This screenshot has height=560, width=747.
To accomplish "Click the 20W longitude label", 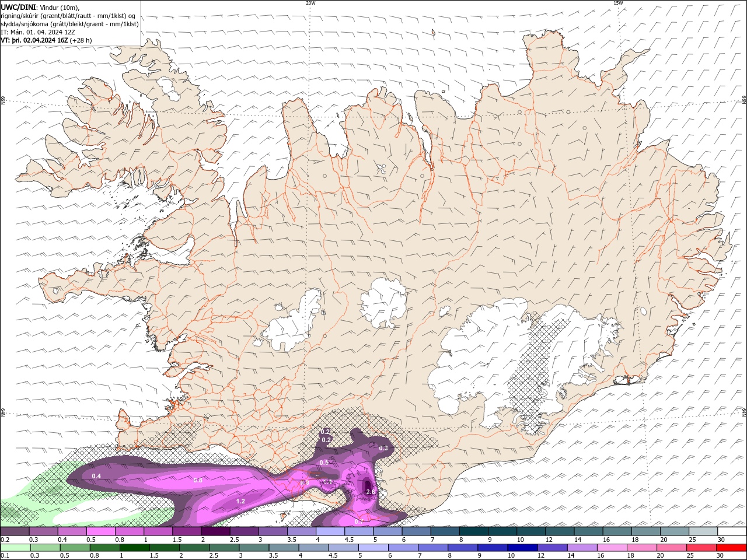I will click(310, 3).
